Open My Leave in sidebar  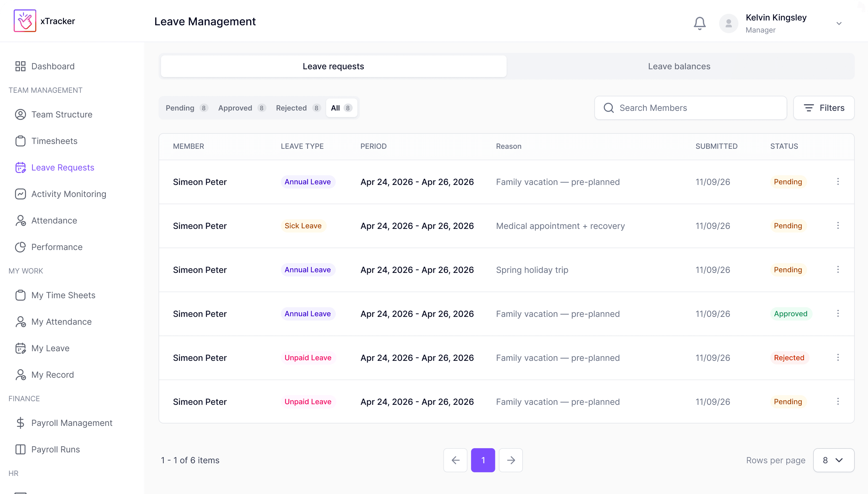click(x=42, y=348)
